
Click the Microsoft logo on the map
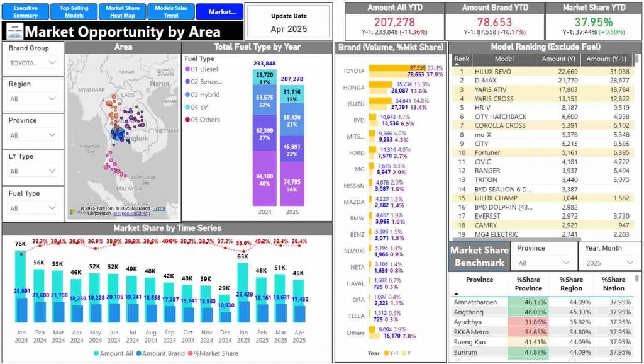pyautogui.click(x=73, y=212)
